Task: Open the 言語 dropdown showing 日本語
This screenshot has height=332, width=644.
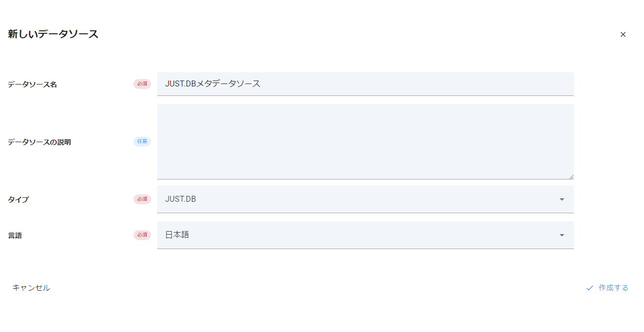Action: (x=358, y=235)
